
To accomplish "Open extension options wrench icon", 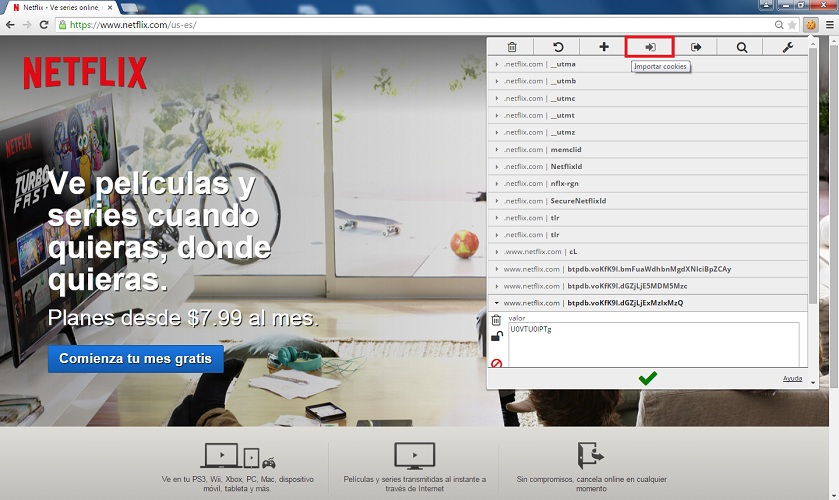I will coord(787,47).
